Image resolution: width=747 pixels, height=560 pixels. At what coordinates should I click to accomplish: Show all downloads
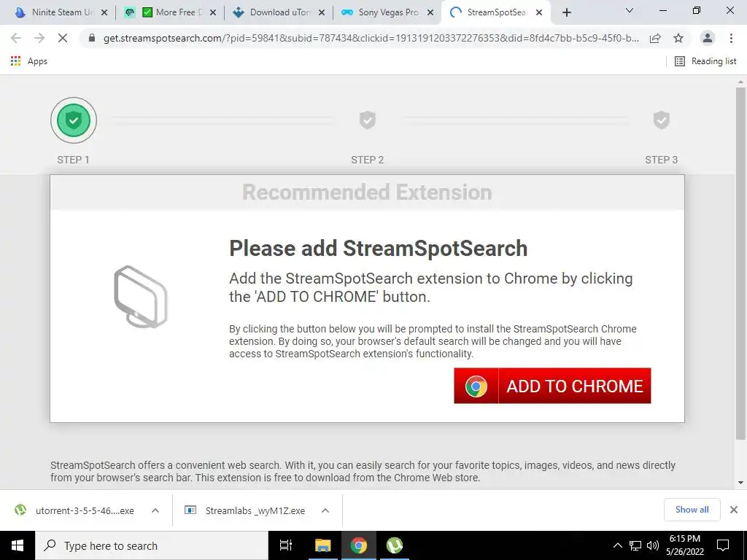click(x=692, y=510)
